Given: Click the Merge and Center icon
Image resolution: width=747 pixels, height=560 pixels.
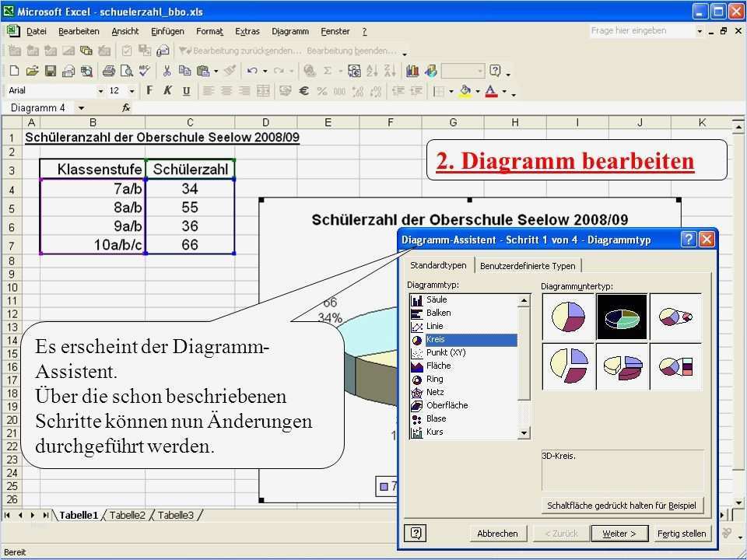Looking at the screenshot, I should point(263,90).
